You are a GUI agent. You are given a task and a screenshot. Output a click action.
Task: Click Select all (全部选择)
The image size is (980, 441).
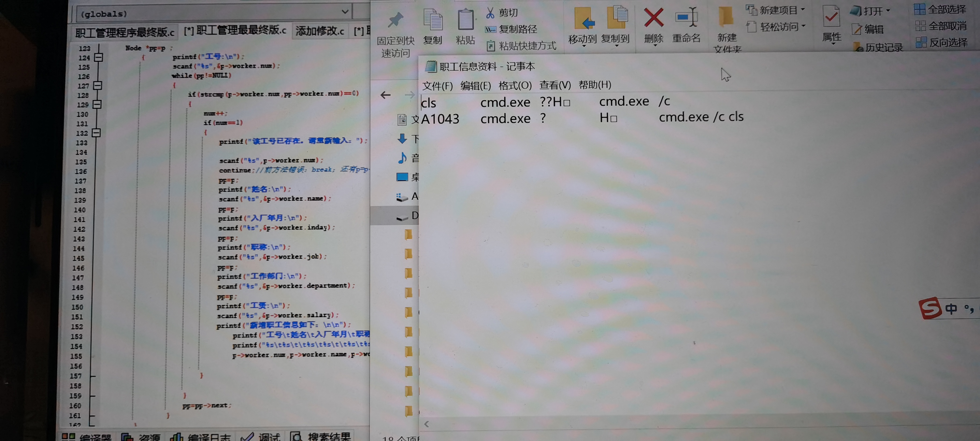pyautogui.click(x=940, y=9)
